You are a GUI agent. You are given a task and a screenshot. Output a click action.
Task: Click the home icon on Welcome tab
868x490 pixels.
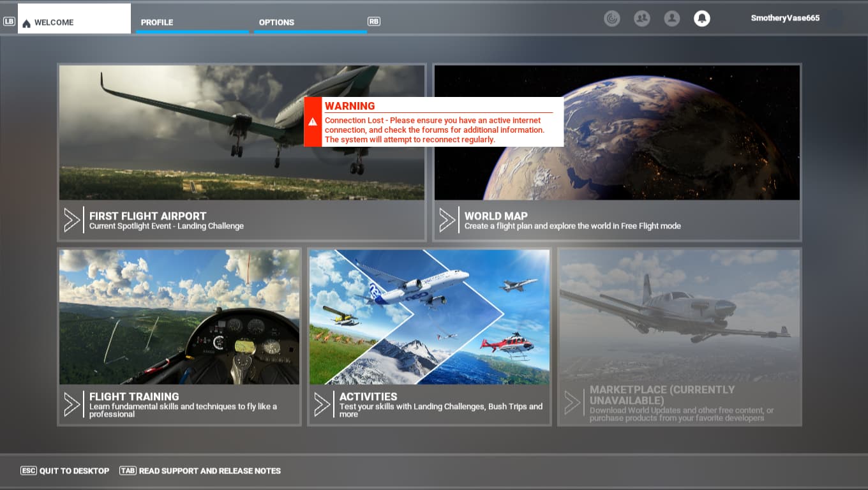point(26,24)
